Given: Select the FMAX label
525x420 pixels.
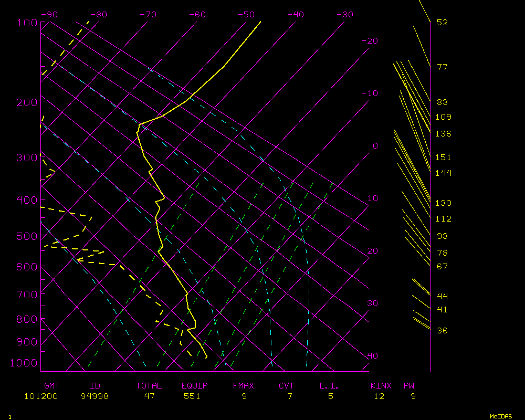Looking at the screenshot, I should (x=243, y=386).
